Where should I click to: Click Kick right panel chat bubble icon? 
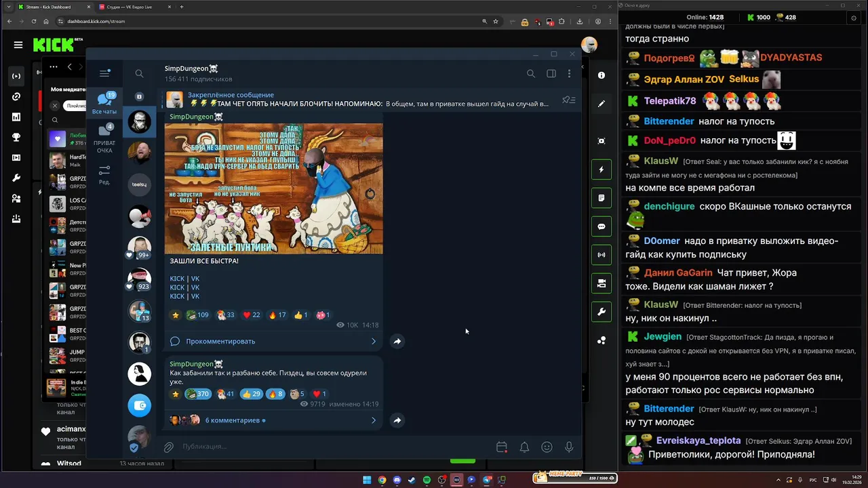point(601,226)
